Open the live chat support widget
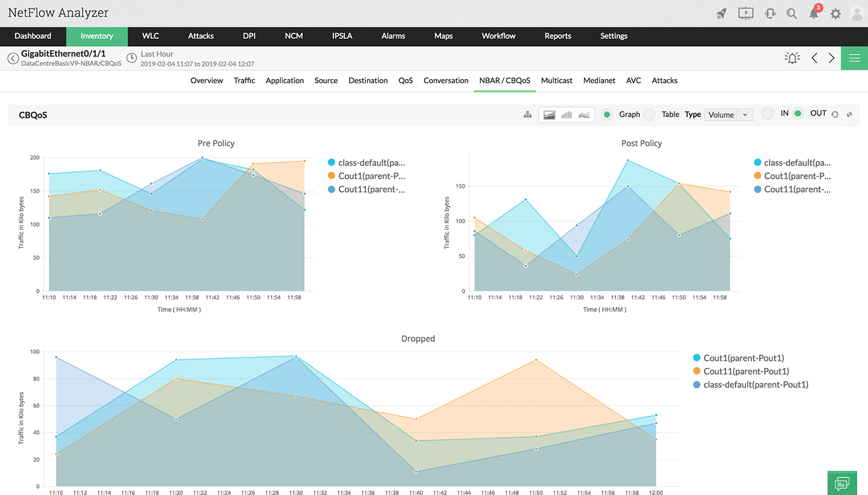 coord(842,483)
